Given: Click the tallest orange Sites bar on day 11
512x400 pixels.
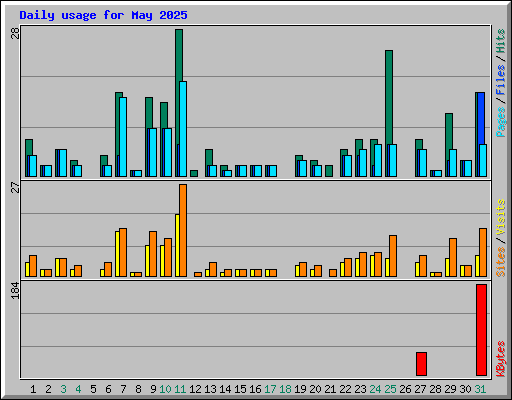Looking at the screenshot, I should pyautogui.click(x=183, y=230).
